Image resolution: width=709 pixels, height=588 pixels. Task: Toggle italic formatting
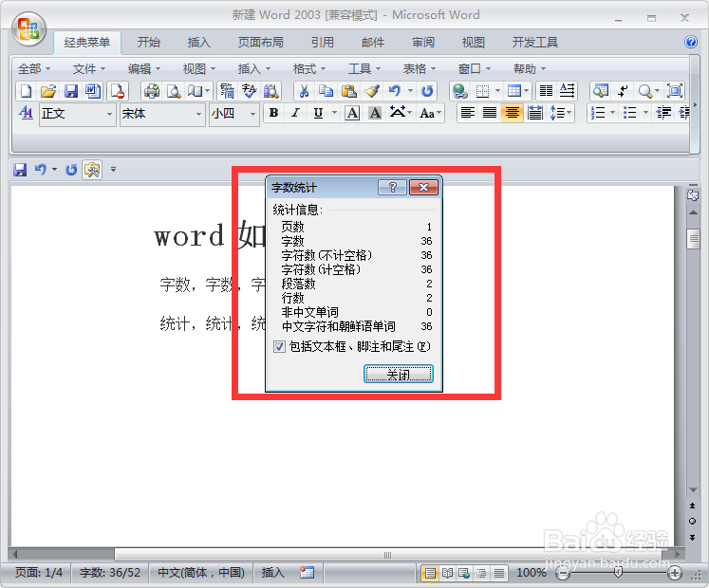click(296, 113)
